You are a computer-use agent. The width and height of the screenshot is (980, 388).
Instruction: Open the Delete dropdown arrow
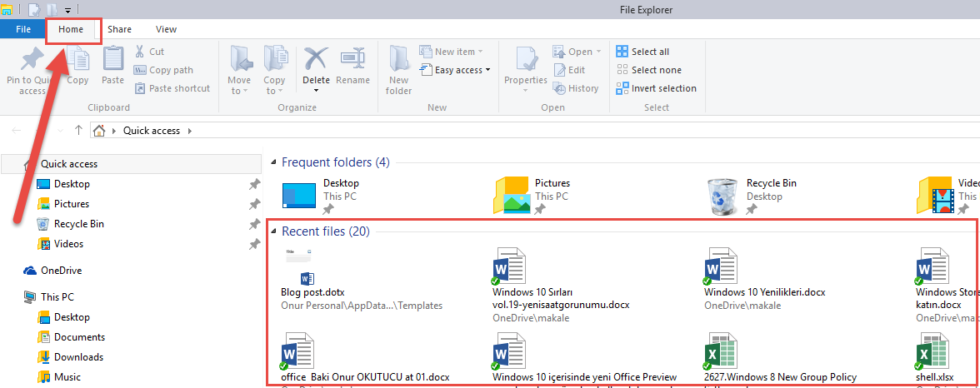coord(317,91)
